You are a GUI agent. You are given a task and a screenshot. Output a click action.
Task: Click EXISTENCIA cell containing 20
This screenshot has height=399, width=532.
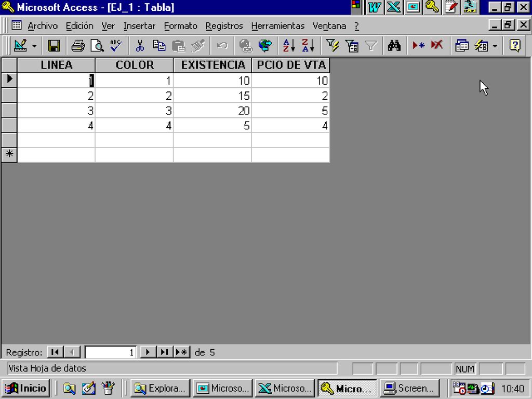[212, 111]
